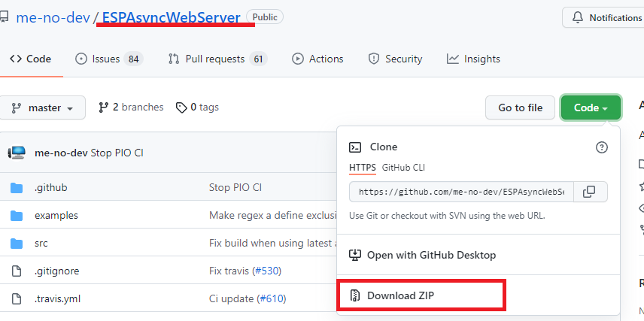Click the Pull requests count badge 61
644x321 pixels.
258,59
